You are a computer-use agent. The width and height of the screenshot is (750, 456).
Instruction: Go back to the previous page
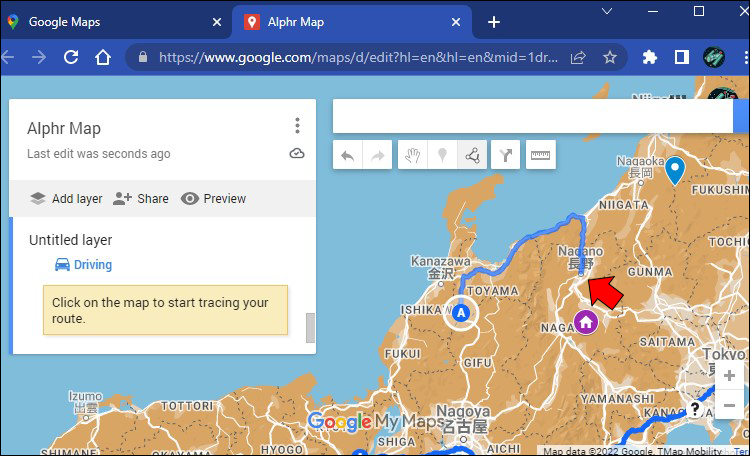[x=8, y=57]
